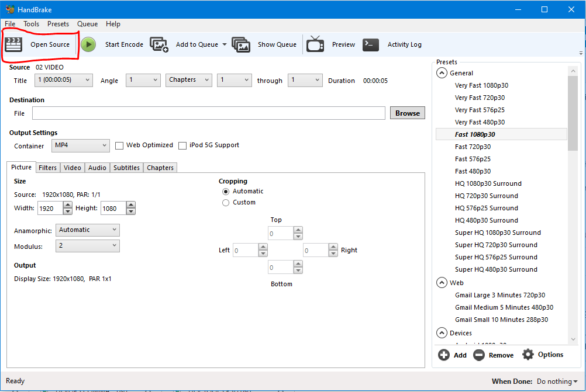586x392 pixels.
Task: Select the Fast 720p30 preset
Action: coord(473,147)
